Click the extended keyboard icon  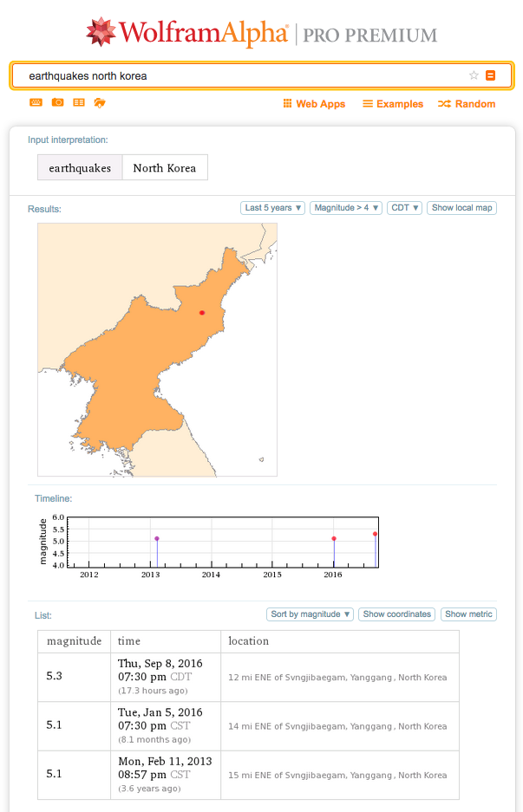[x=36, y=103]
